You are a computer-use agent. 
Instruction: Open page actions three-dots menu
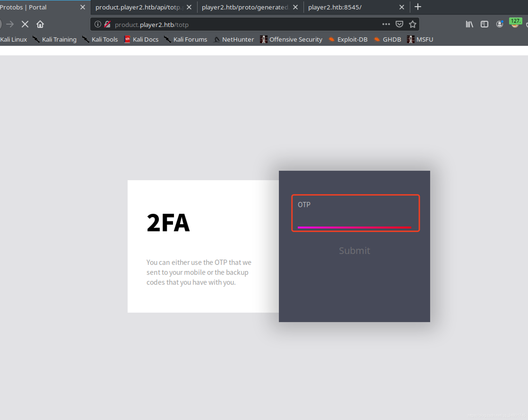point(386,24)
